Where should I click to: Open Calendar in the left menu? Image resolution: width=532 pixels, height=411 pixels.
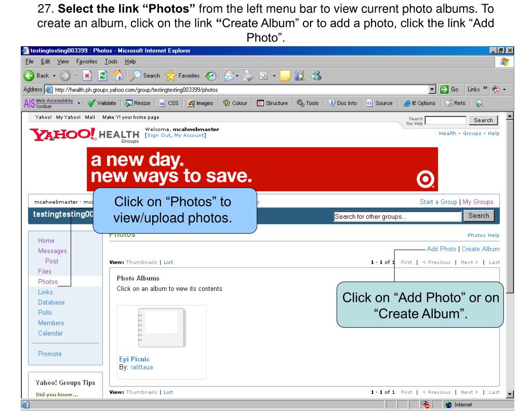(x=50, y=333)
